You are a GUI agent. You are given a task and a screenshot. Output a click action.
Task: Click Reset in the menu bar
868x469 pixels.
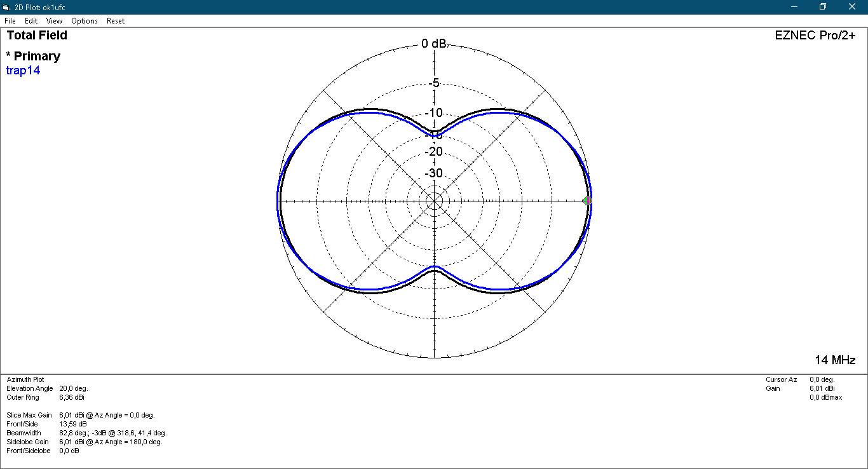point(116,21)
